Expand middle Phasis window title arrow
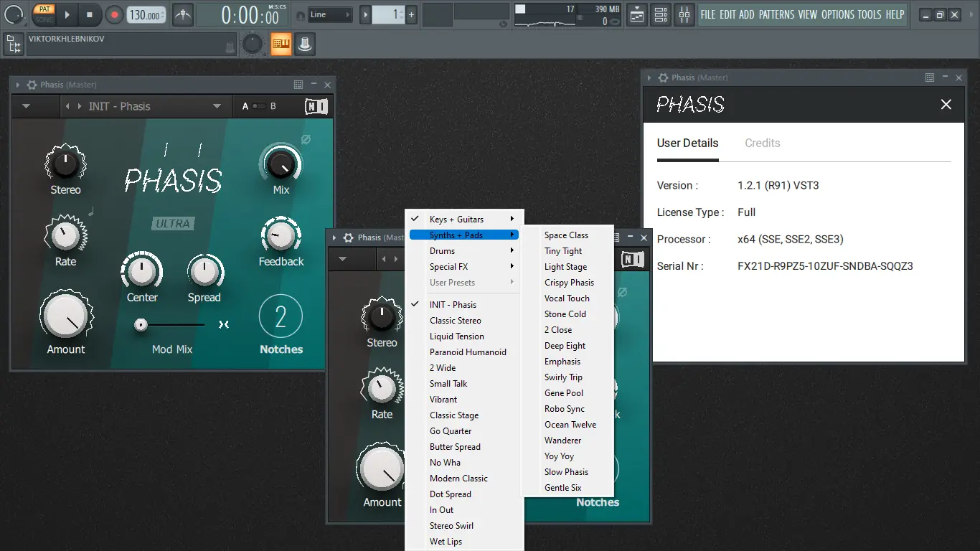The height and width of the screenshot is (551, 980). pyautogui.click(x=335, y=237)
